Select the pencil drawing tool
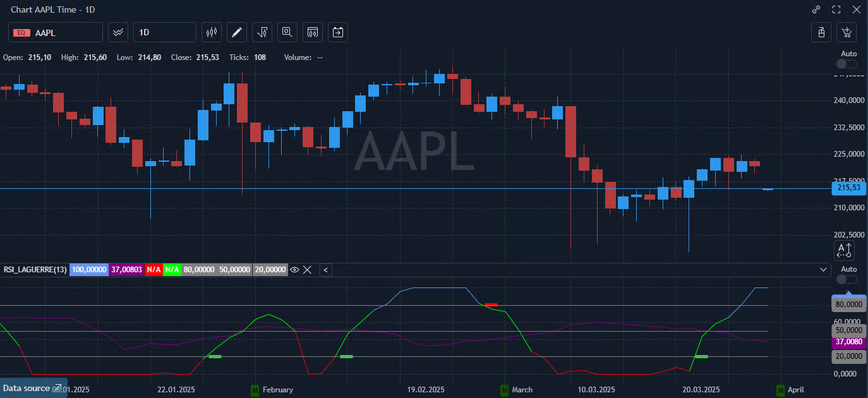868x398 pixels. pyautogui.click(x=237, y=32)
